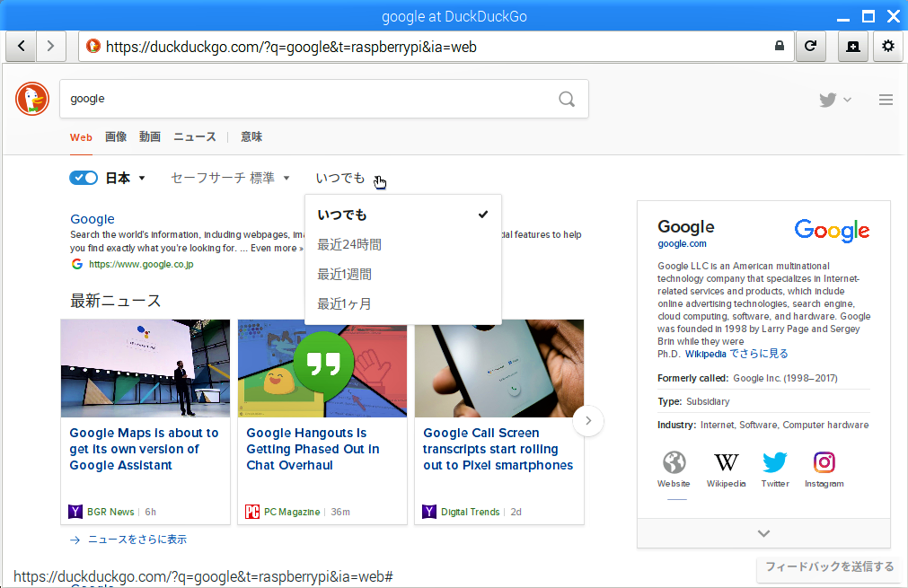908x588 pixels.
Task: Select 最近1週間 in the time menu
Action: coord(403,275)
